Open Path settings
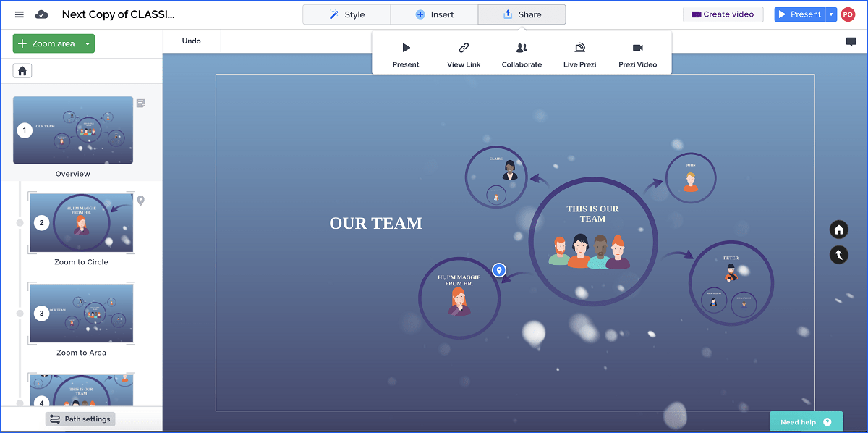The height and width of the screenshot is (433, 868). (x=80, y=419)
